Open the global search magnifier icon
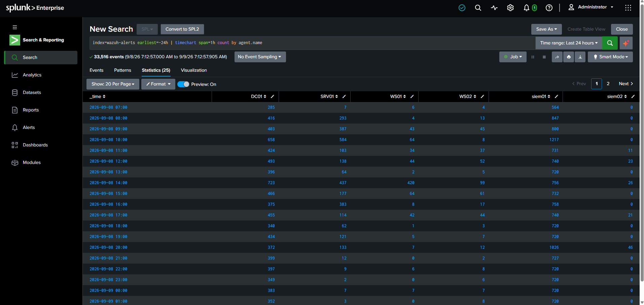Image resolution: width=644 pixels, height=305 pixels. point(478,8)
